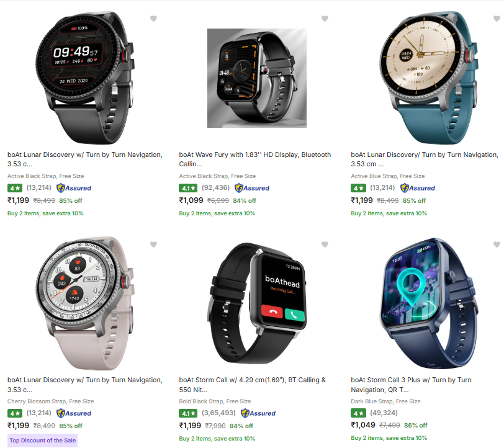Favorite the Cherry Blossom Lunar Discovery watch
This screenshot has height=448, width=504.
[x=154, y=244]
